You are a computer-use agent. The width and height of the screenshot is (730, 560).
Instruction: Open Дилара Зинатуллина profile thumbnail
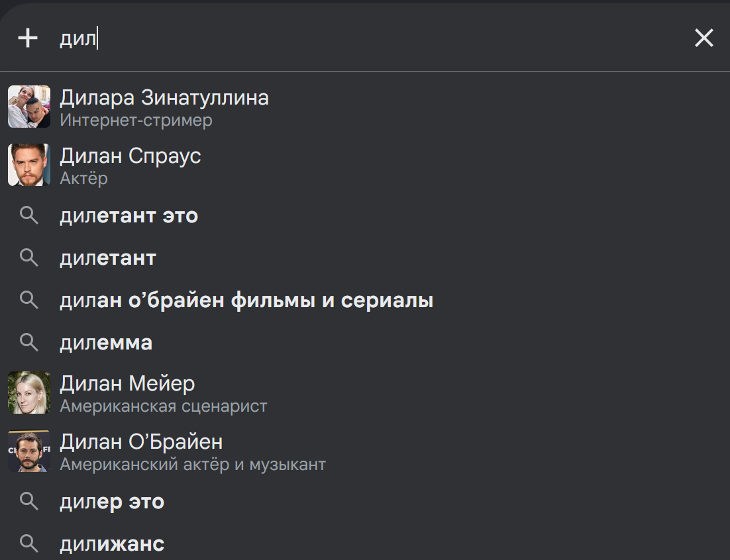point(29,107)
